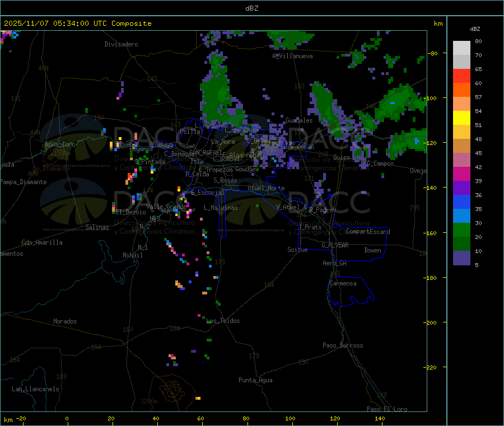Click the 80 dBZ light gray legend swatch
Screen dimensions: 504x426
click(x=461, y=48)
